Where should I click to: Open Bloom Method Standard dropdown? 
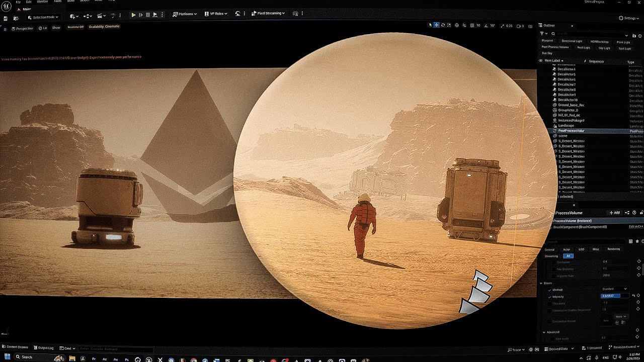[614, 289]
